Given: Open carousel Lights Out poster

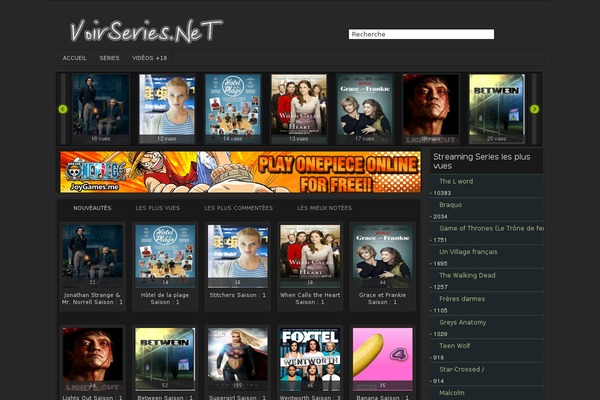Looking at the screenshot, I should coord(431,109).
